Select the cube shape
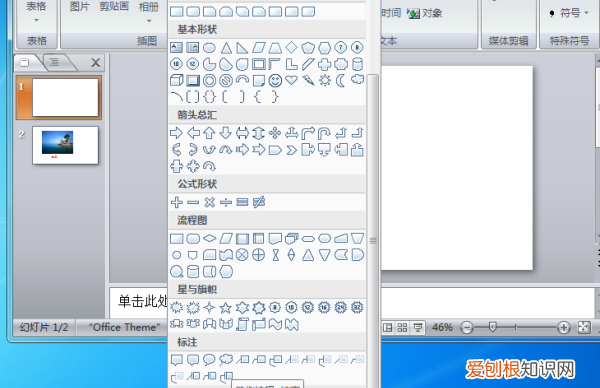 click(x=176, y=80)
